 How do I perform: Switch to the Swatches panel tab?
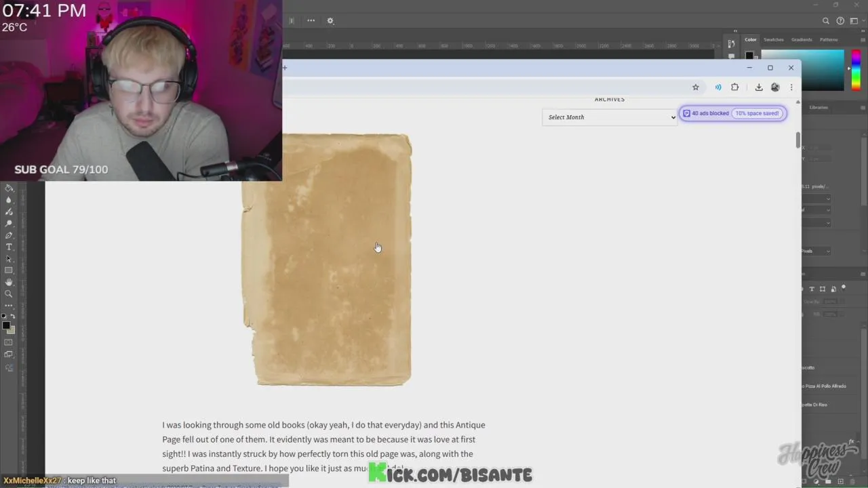(x=774, y=39)
